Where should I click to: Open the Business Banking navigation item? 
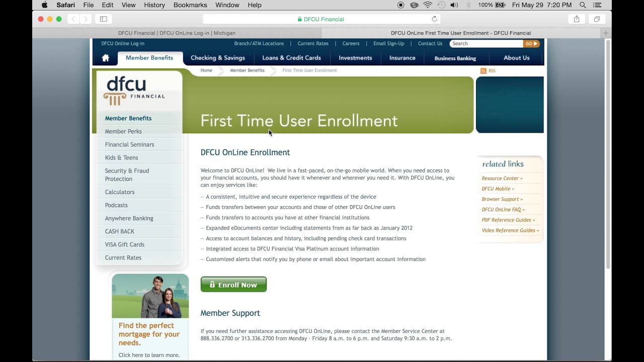pyautogui.click(x=455, y=58)
